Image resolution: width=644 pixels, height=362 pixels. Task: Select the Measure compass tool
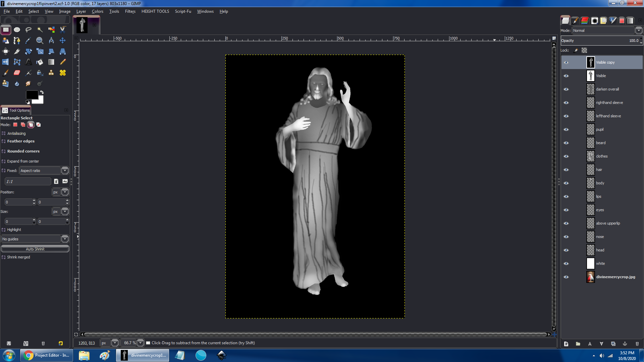(51, 41)
